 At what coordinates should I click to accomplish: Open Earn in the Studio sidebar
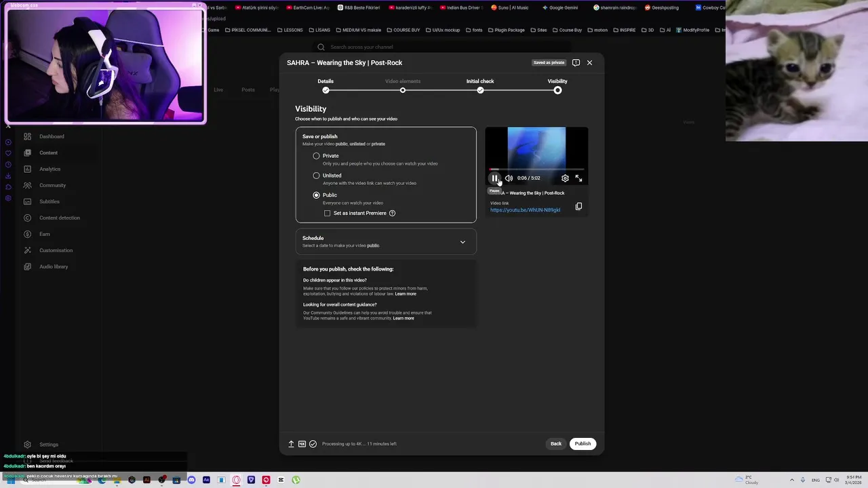pos(44,234)
